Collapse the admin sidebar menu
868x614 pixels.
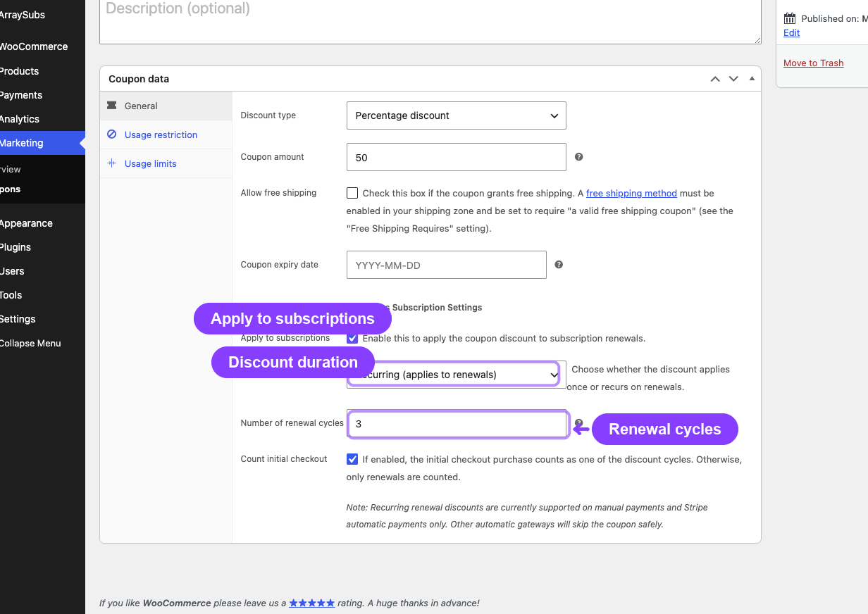[42, 343]
